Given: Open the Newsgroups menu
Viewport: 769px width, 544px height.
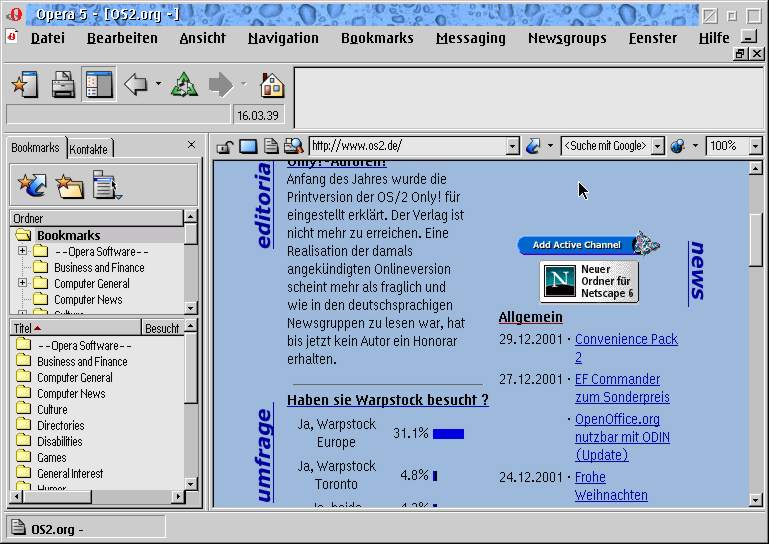Looking at the screenshot, I should point(567,38).
